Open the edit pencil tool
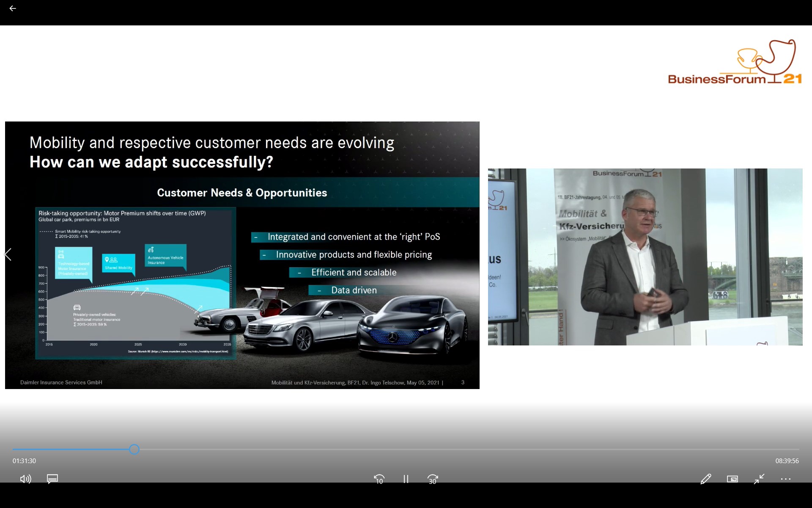This screenshot has width=812, height=508. click(x=705, y=479)
